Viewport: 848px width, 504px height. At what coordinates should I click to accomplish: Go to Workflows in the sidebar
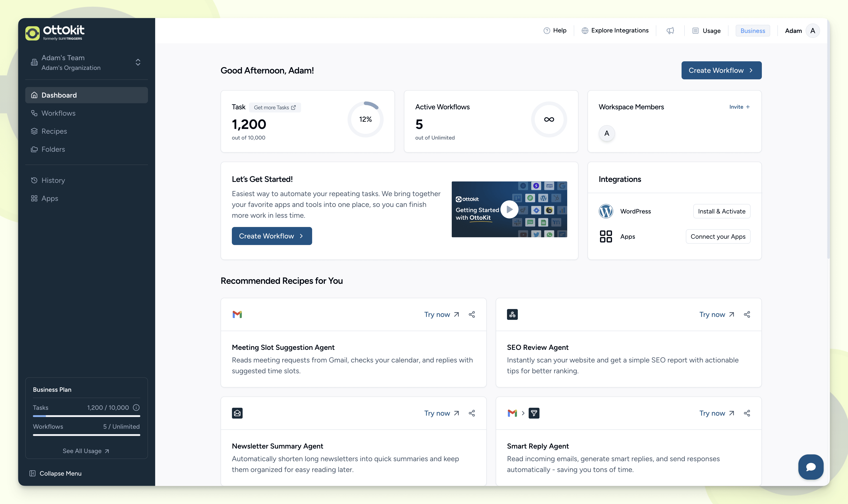tap(58, 113)
